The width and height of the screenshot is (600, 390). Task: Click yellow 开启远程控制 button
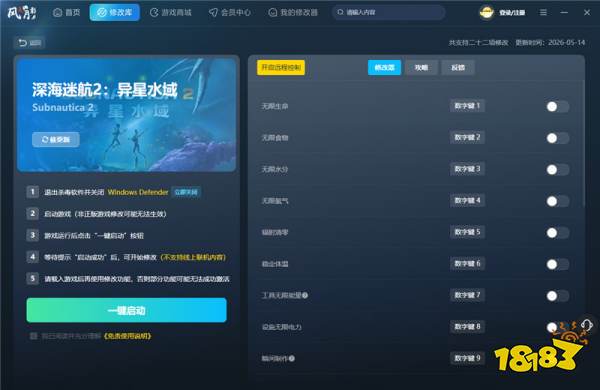281,67
